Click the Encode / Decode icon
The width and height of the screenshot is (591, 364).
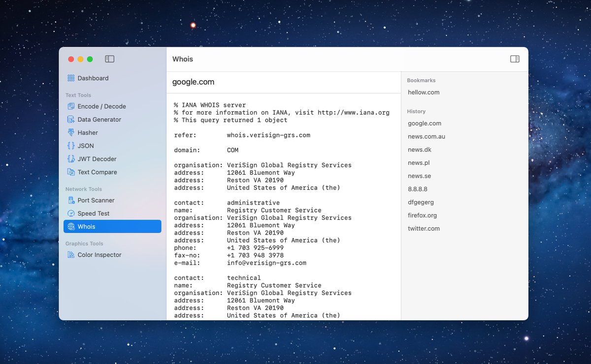pyautogui.click(x=71, y=106)
